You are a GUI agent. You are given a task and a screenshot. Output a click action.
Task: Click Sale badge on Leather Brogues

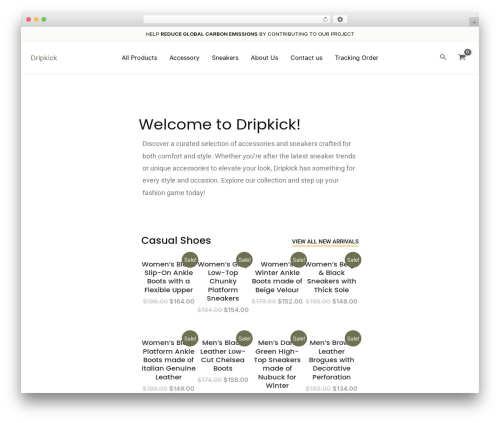tap(353, 338)
